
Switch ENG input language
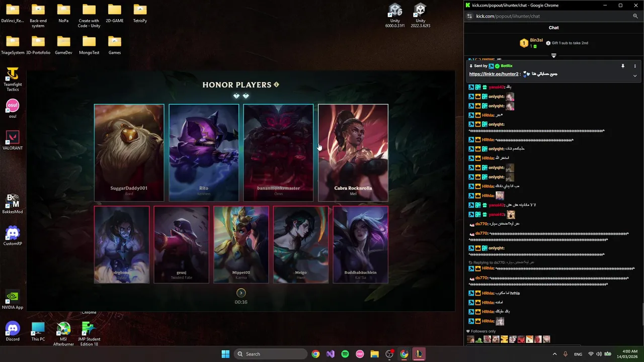coord(578,354)
